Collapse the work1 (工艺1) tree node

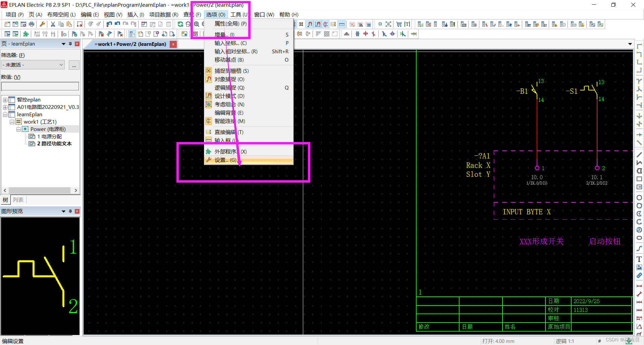pos(12,122)
